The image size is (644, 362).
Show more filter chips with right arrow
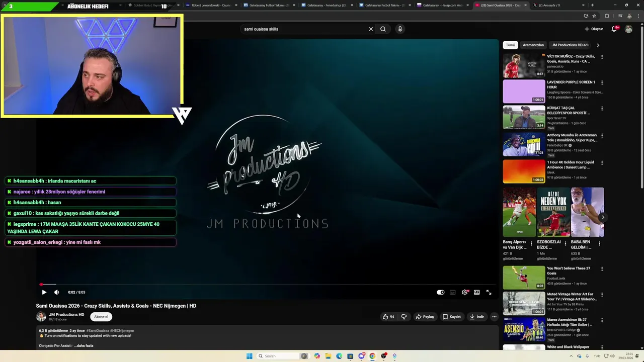[x=598, y=45]
